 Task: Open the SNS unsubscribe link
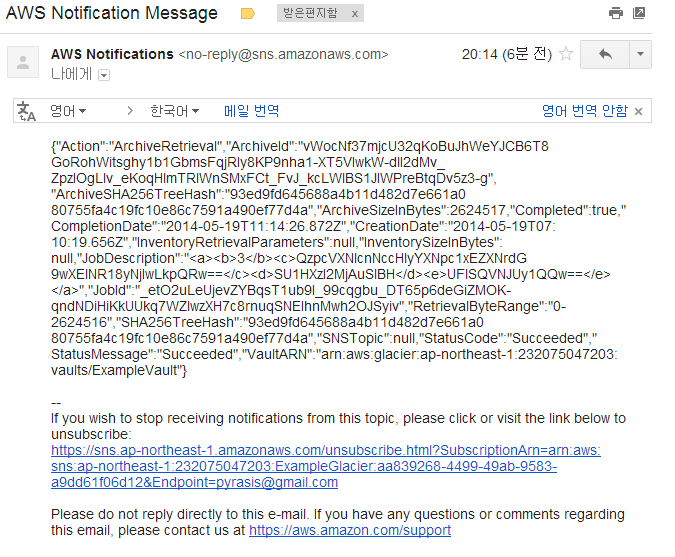click(325, 451)
